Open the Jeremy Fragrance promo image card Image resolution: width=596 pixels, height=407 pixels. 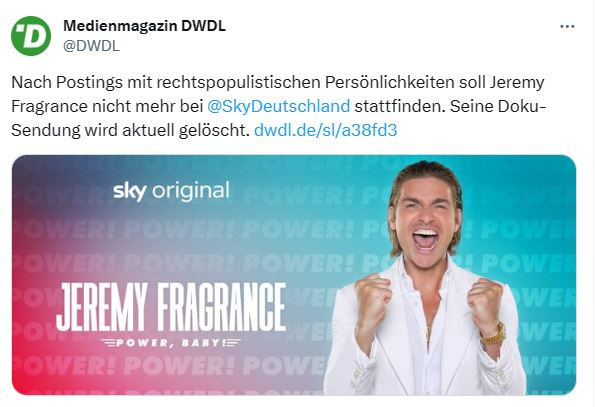pyautogui.click(x=294, y=275)
